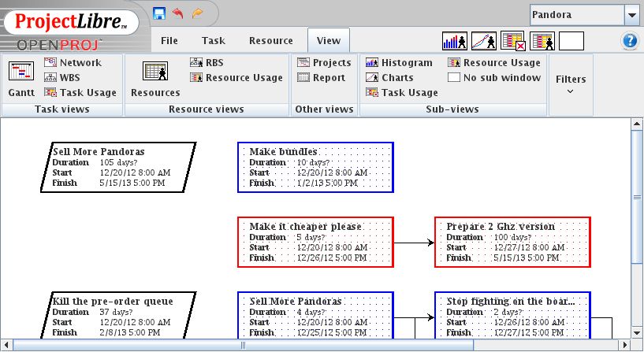Open the File menu tab

169,41
